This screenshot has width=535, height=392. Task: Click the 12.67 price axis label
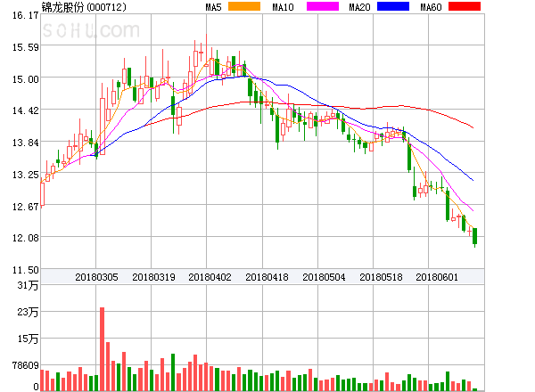25,207
